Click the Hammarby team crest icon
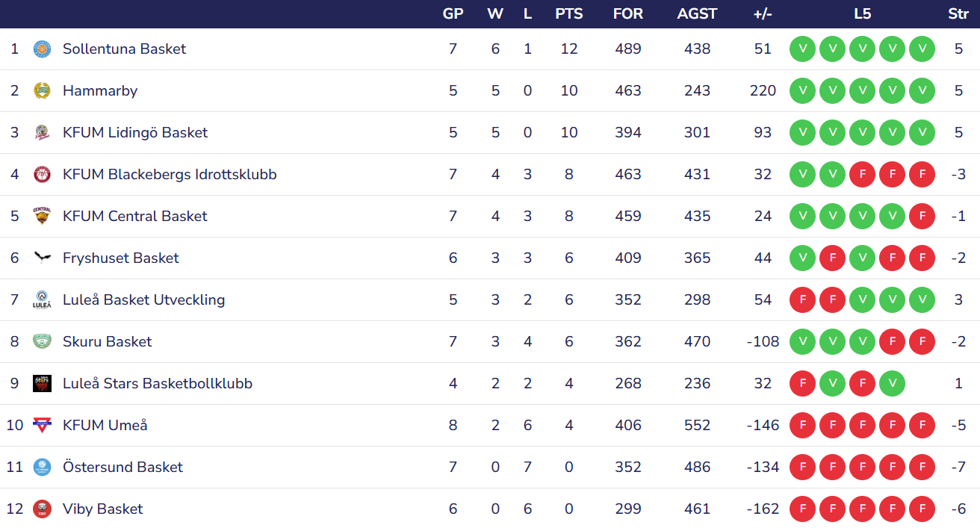 (x=42, y=91)
